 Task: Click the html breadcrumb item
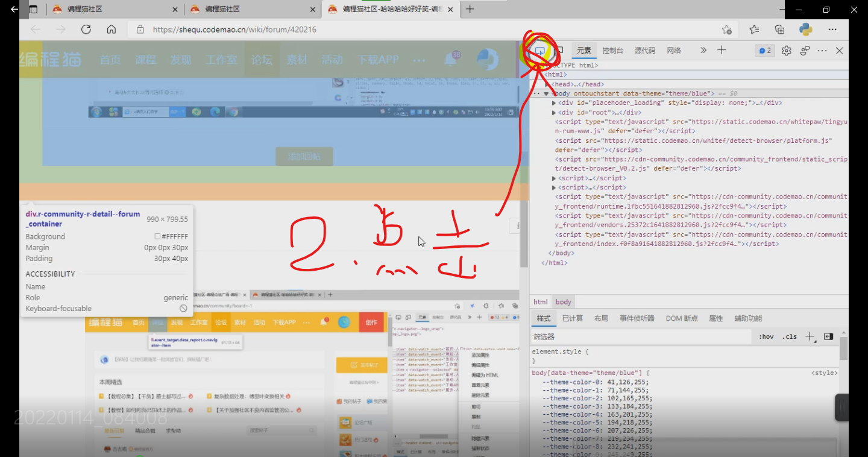pyautogui.click(x=541, y=302)
